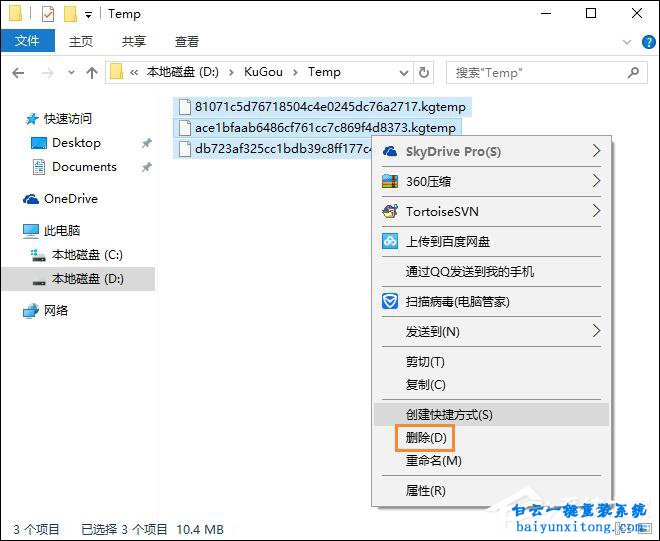Open the blue Help question mark icon
Image resolution: width=660 pixels, height=541 pixels.
tap(649, 42)
